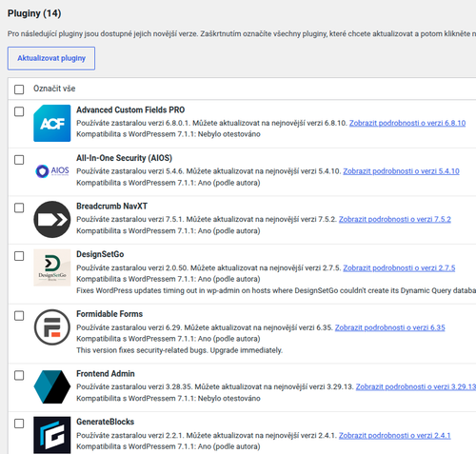Click the GenerateBlocks plugin icon
The width and height of the screenshot is (476, 454).
click(52, 435)
